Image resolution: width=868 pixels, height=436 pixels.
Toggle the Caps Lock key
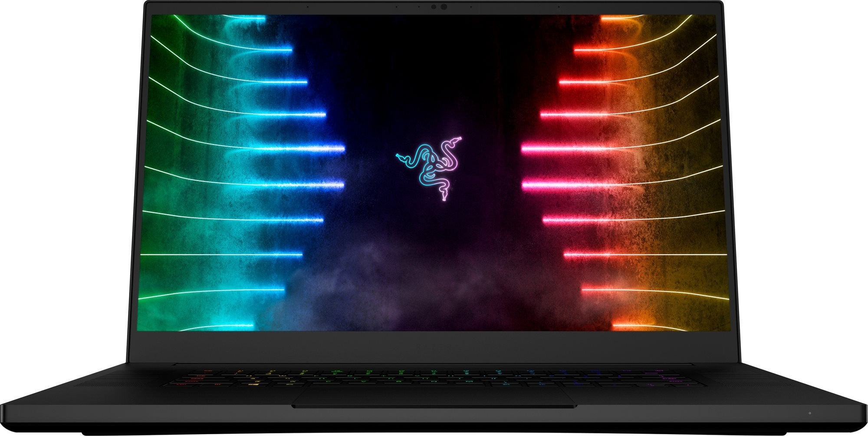click(196, 378)
